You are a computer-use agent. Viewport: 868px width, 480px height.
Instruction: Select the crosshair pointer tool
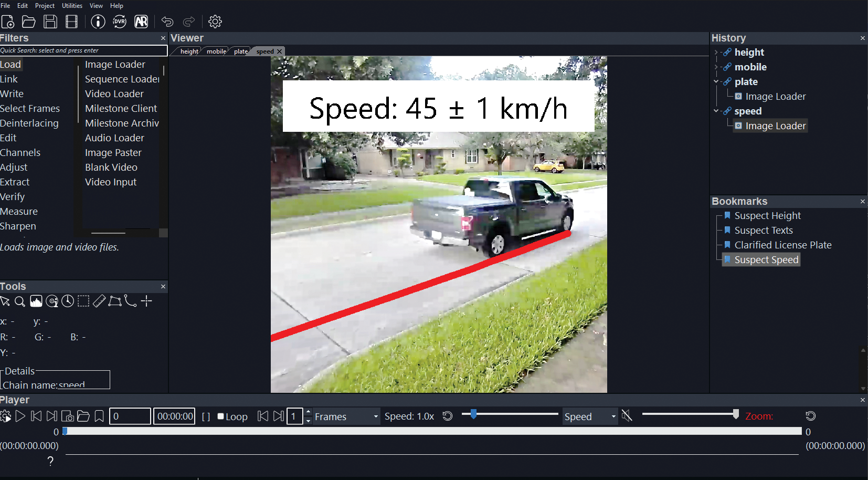(x=146, y=301)
